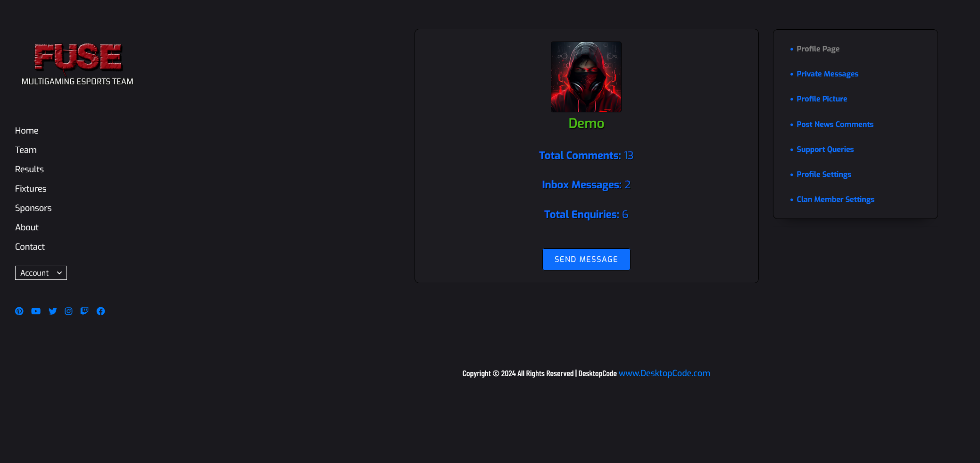The image size is (980, 463).
Task: Open the Sponsors page
Action: 33,208
